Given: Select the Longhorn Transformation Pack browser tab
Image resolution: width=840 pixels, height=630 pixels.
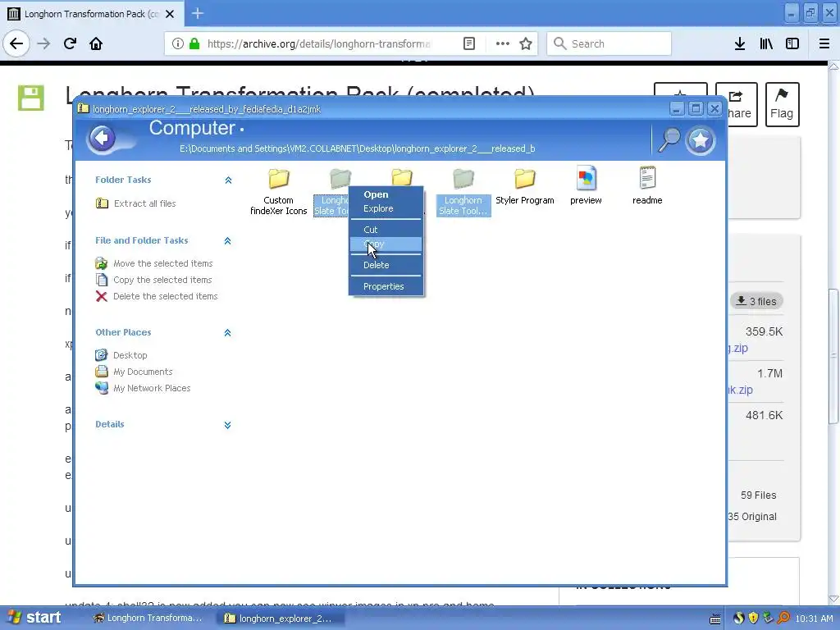Looking at the screenshot, I should click(x=92, y=13).
